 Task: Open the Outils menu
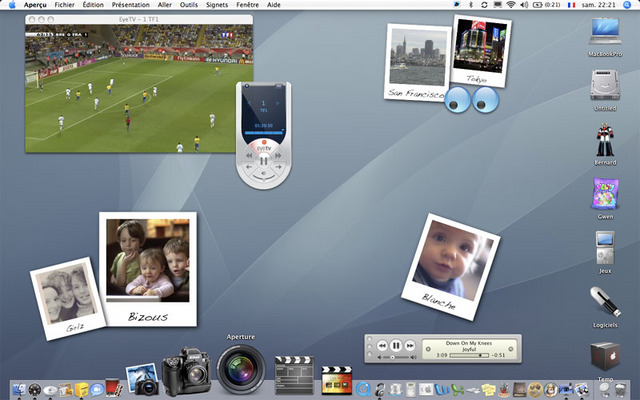189,5
